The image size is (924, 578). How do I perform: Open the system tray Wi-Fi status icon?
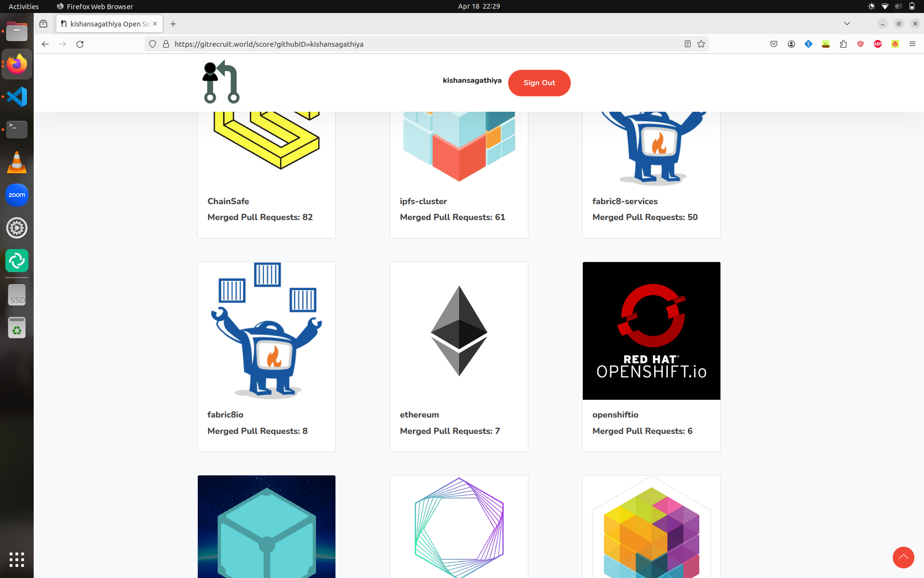[885, 6]
